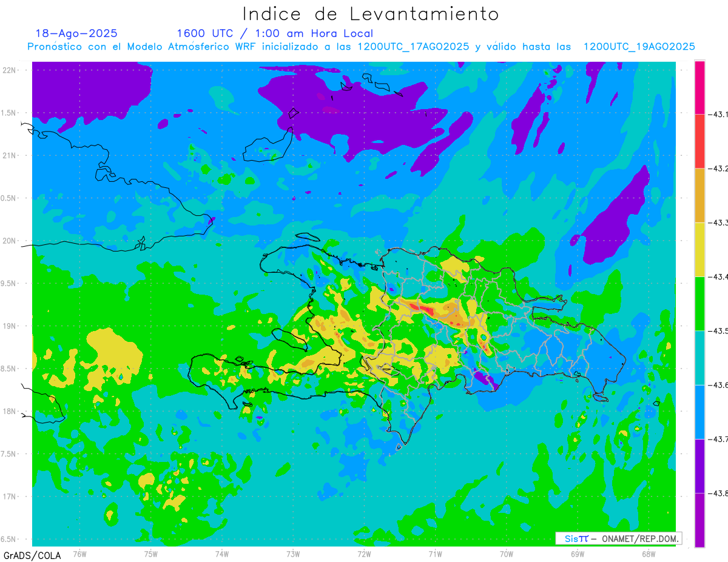
Task: Click longitude label '73W'
Action: [x=293, y=554]
